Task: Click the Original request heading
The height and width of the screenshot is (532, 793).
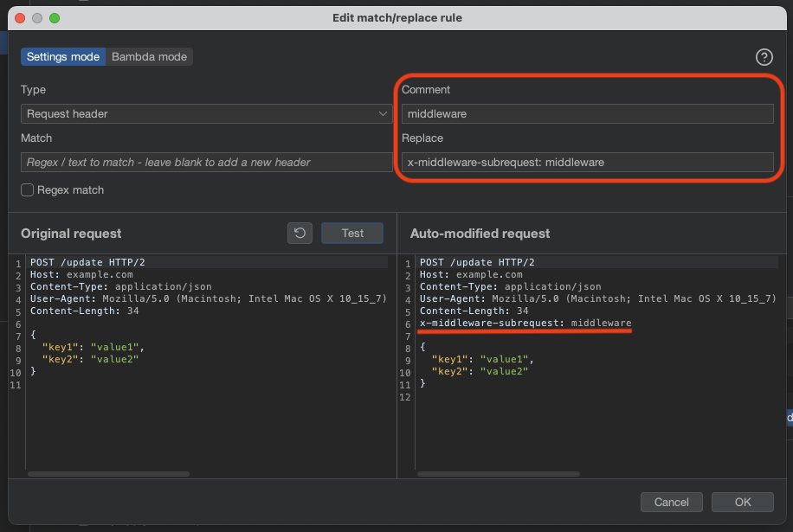Action: point(71,234)
